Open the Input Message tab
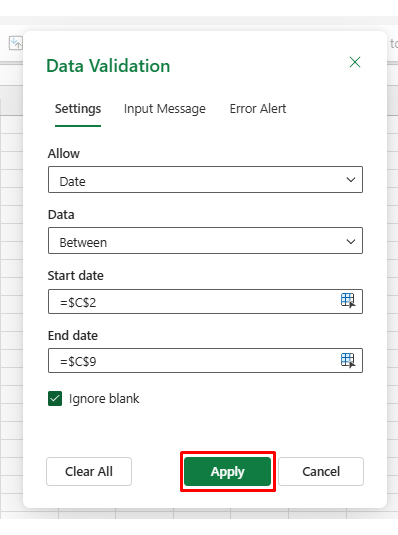Image resolution: width=398 pixels, height=535 pixels. (165, 109)
